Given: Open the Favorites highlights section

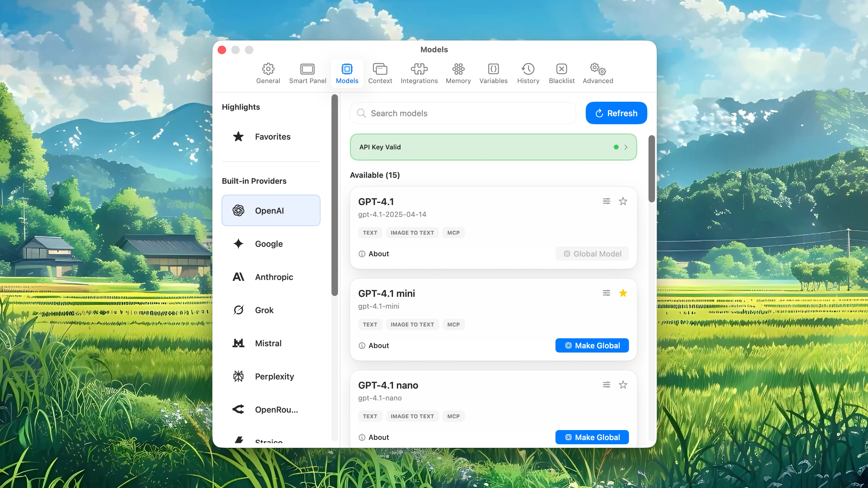Looking at the screenshot, I should [272, 136].
